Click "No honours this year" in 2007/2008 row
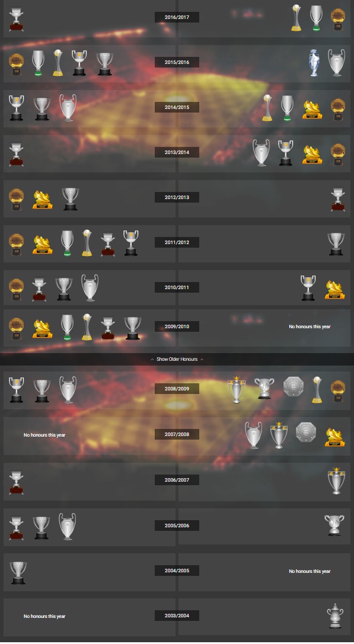 click(44, 435)
